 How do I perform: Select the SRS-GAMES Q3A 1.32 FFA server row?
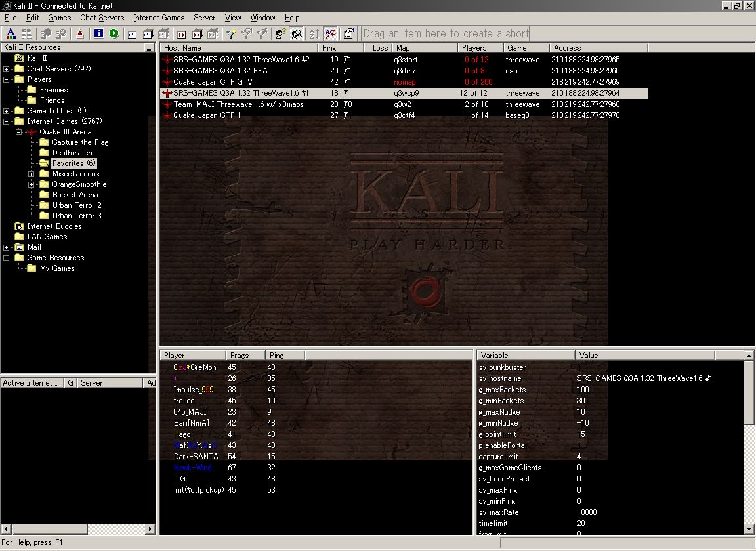404,71
